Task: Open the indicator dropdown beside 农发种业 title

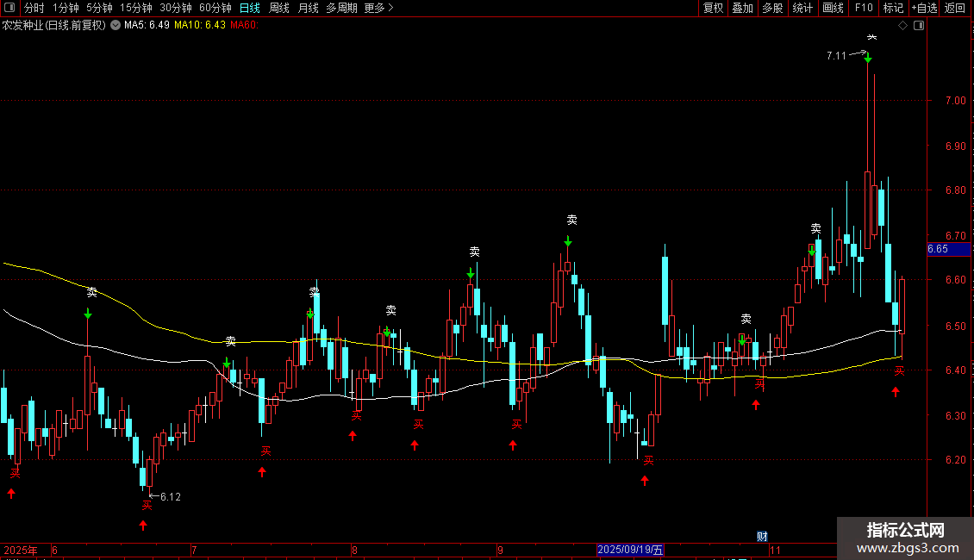Action: click(116, 25)
